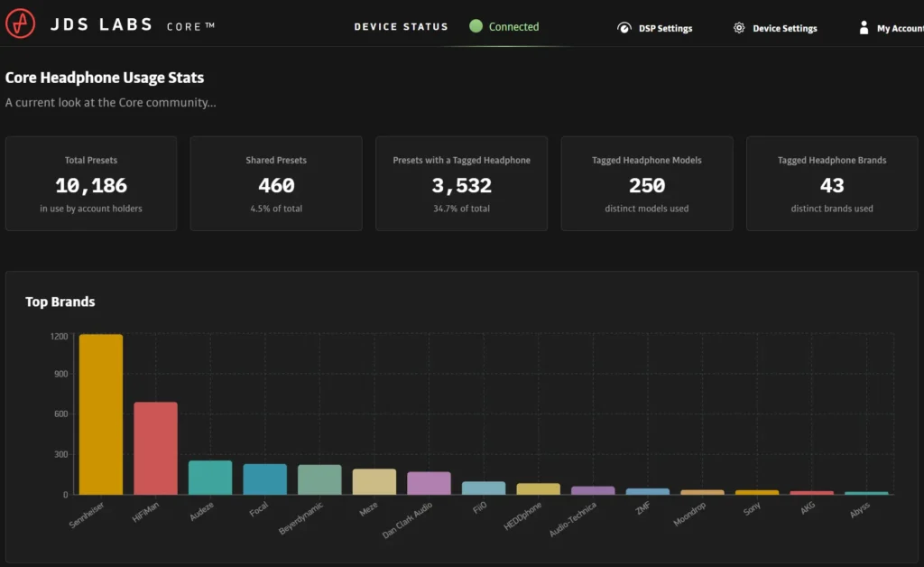The image size is (924, 567).
Task: Click the 34.7% of total text
Action: [461, 209]
